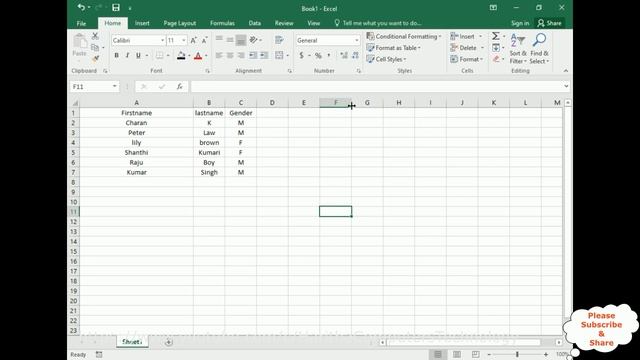Viewport: 640px width, 360px height.
Task: Click the Insert Function fx button
Action: point(179,87)
